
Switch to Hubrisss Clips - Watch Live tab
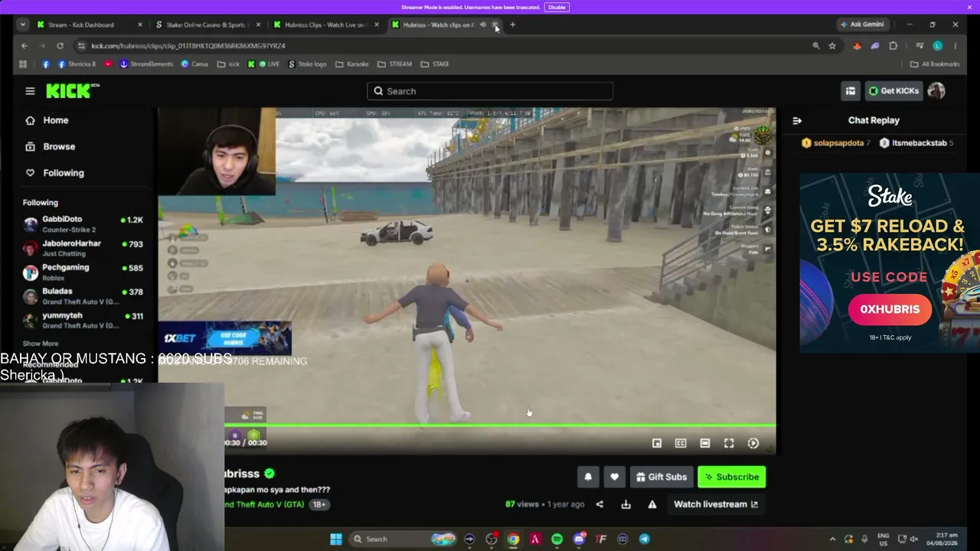325,24
